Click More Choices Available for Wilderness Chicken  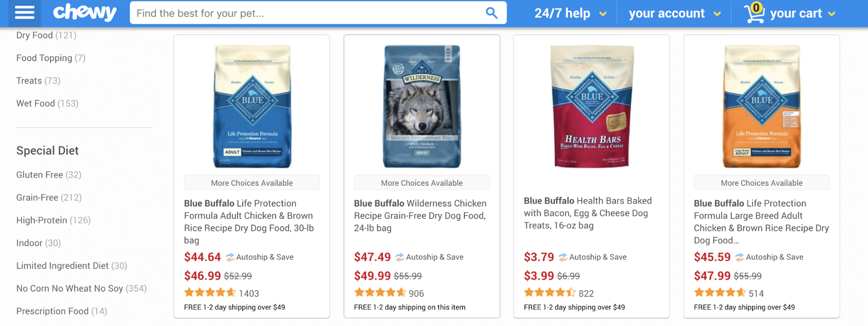422,183
